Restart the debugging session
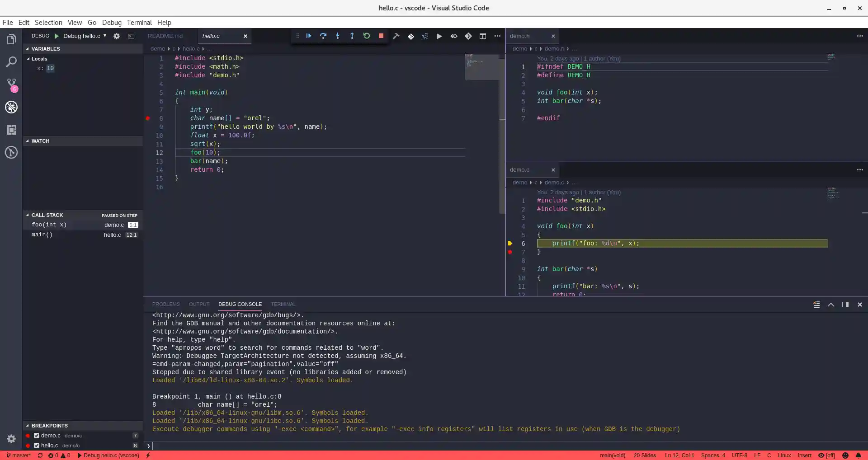Viewport: 868px width, 460px height. click(367, 36)
